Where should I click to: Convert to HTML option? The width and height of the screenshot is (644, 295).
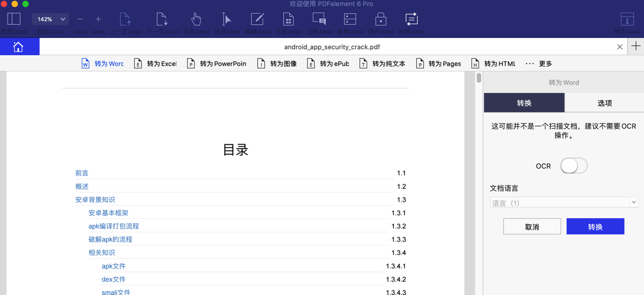pos(493,64)
